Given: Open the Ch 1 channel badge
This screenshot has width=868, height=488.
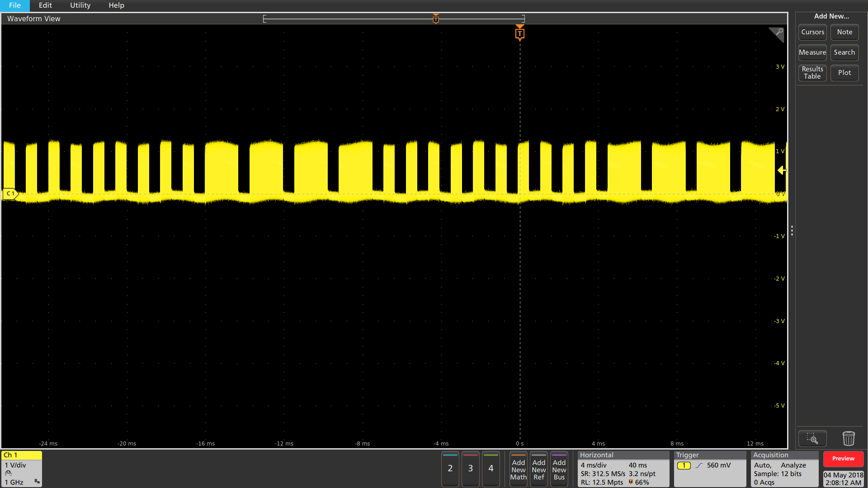Looking at the screenshot, I should [22, 469].
